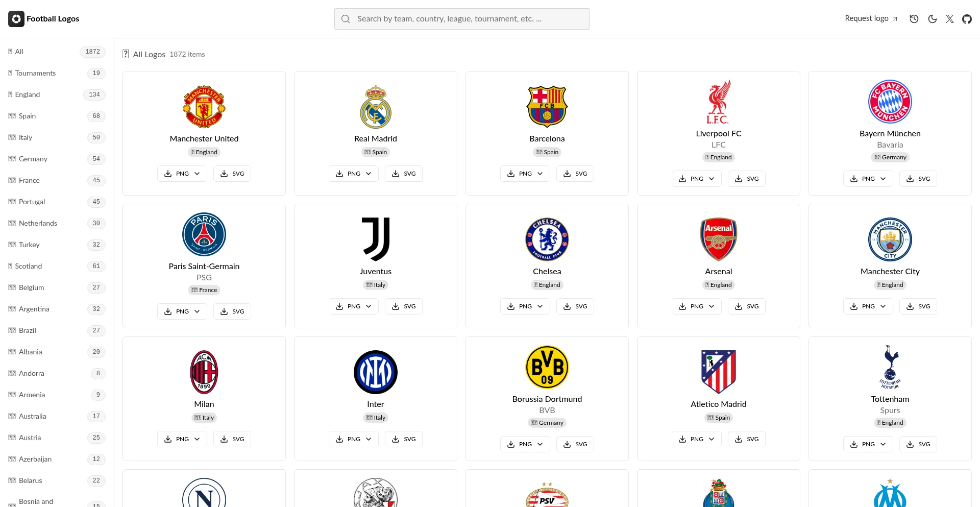Download Arsenal SVG logo
The image size is (980, 507).
747,306
